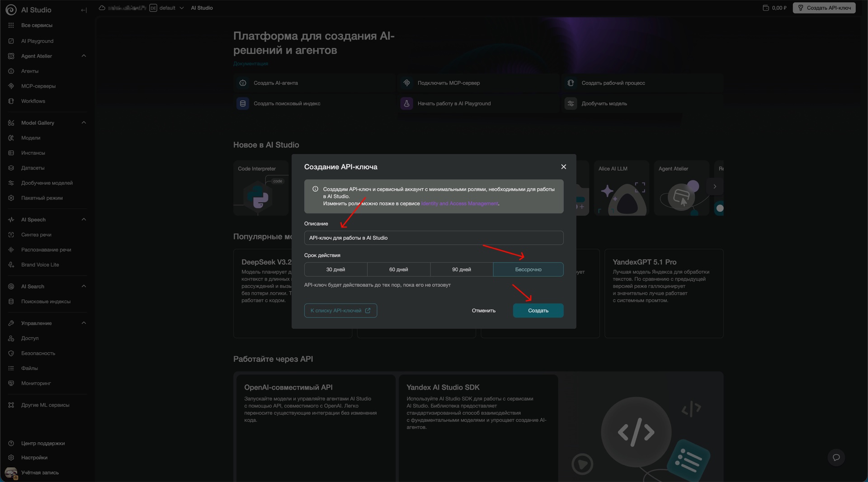The height and width of the screenshot is (482, 868).
Task: Collapse the Model Gallery section
Action: click(84, 123)
